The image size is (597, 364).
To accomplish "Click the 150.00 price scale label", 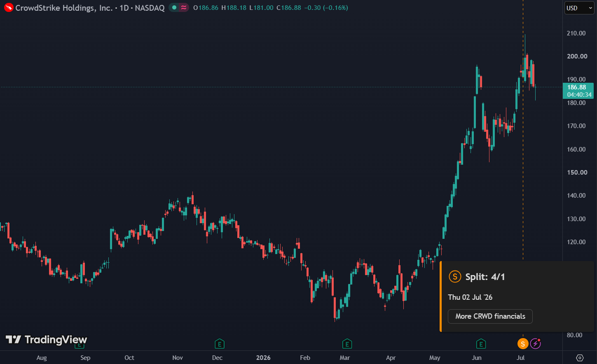I will pos(577,173).
